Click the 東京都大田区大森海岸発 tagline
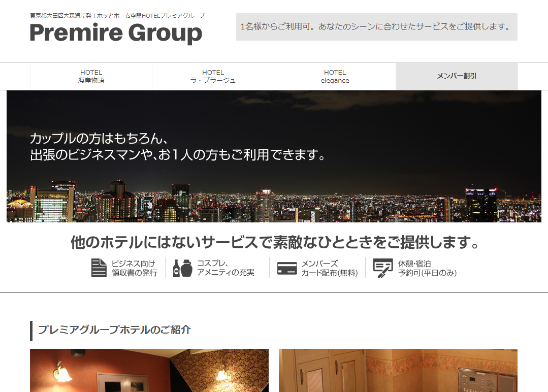 click(x=117, y=16)
